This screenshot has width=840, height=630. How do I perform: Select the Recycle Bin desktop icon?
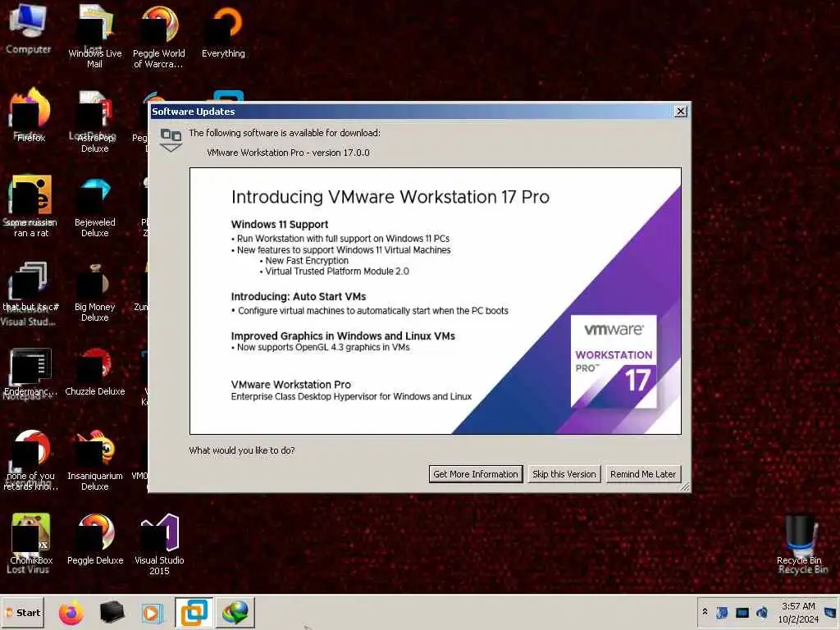(799, 544)
